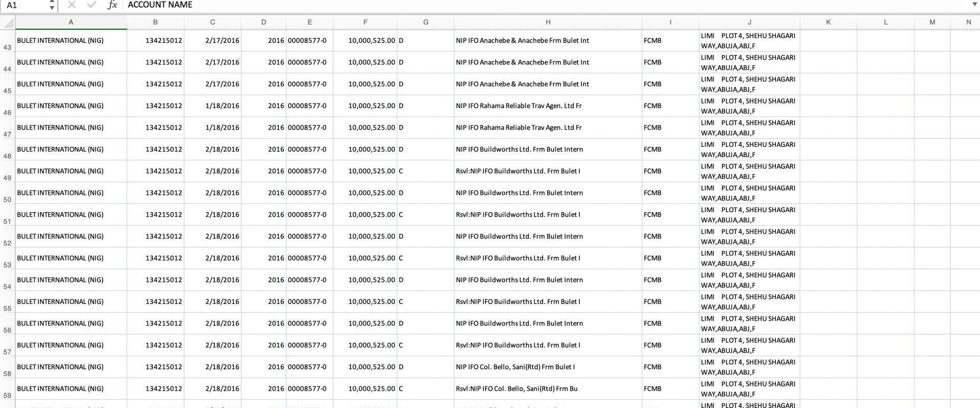980x408 pixels.
Task: Click year 2016 in row 47
Action: pyautogui.click(x=276, y=127)
